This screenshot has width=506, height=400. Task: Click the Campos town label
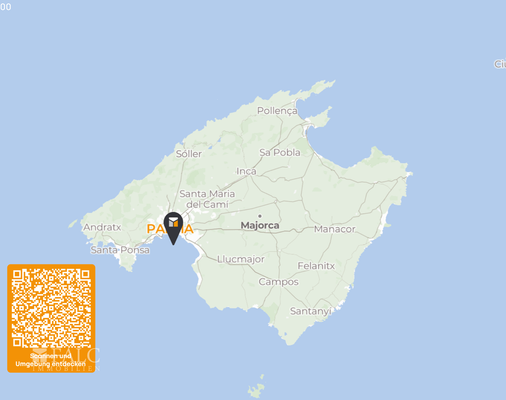[279, 282]
